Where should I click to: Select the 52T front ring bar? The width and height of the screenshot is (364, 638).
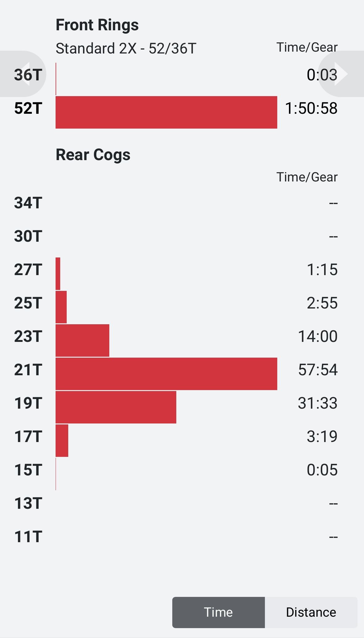tap(166, 112)
